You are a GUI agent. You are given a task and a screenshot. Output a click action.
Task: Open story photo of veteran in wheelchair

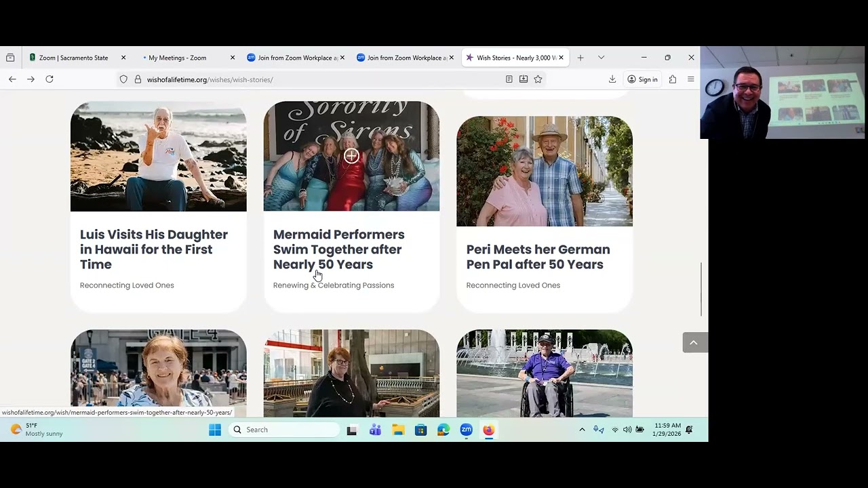pos(545,372)
